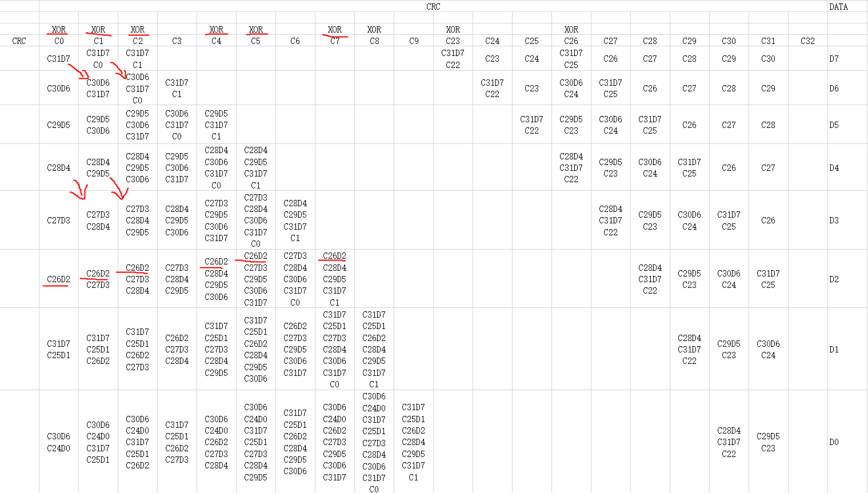Click the XOR cell above header C8

[374, 29]
